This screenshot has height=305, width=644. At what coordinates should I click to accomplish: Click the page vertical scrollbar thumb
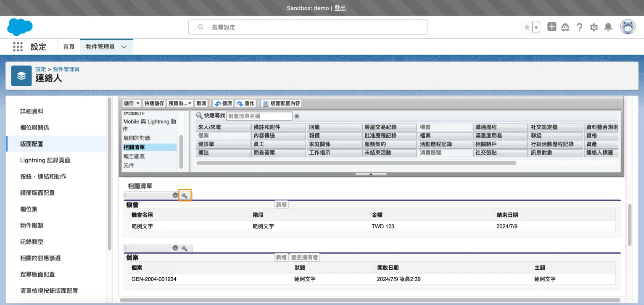tap(629, 225)
